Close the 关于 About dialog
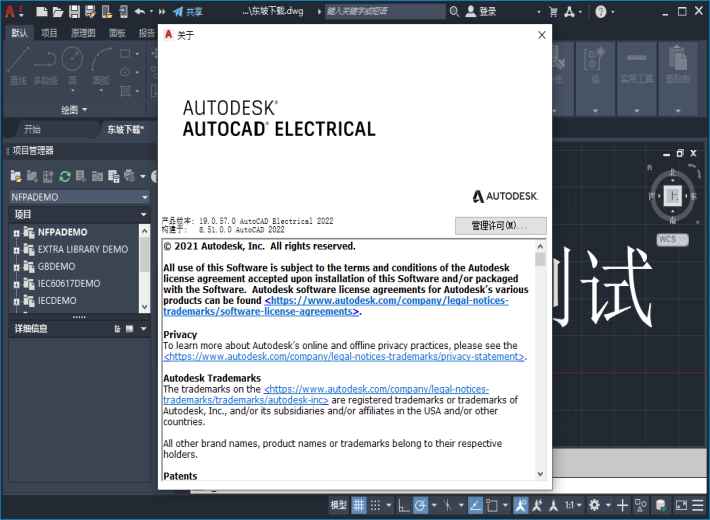Viewport: 710px width, 520px height. click(x=542, y=35)
